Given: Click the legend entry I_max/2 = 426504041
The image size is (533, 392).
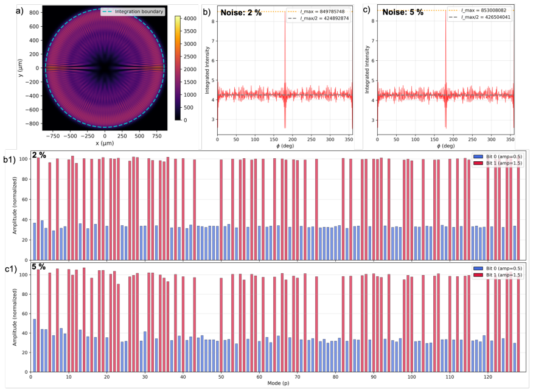Looking at the screenshot, I should coord(486,17).
